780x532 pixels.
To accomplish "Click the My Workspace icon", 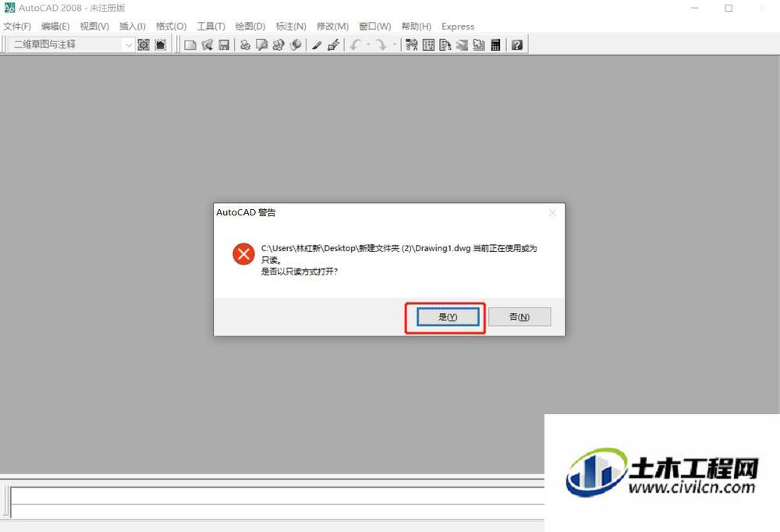I will [160, 44].
